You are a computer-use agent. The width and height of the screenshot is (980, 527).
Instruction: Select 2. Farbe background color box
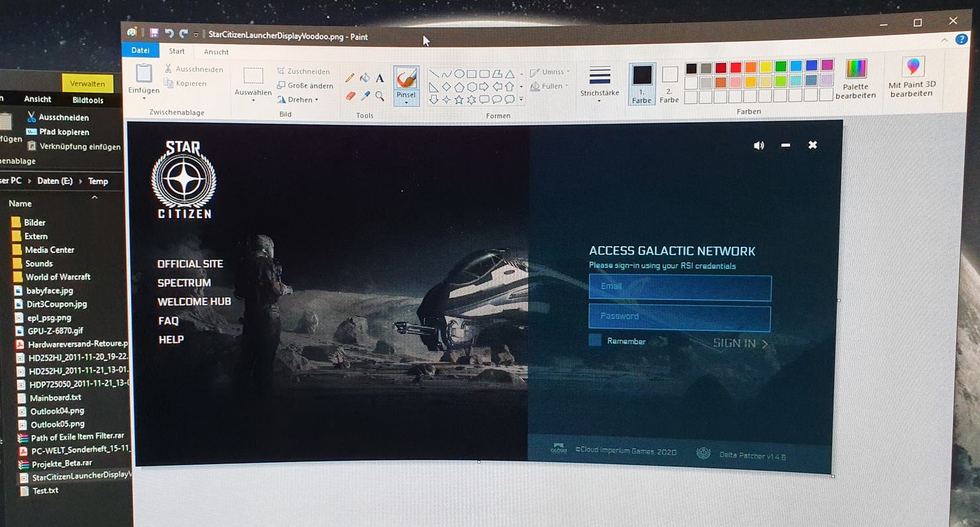669,84
